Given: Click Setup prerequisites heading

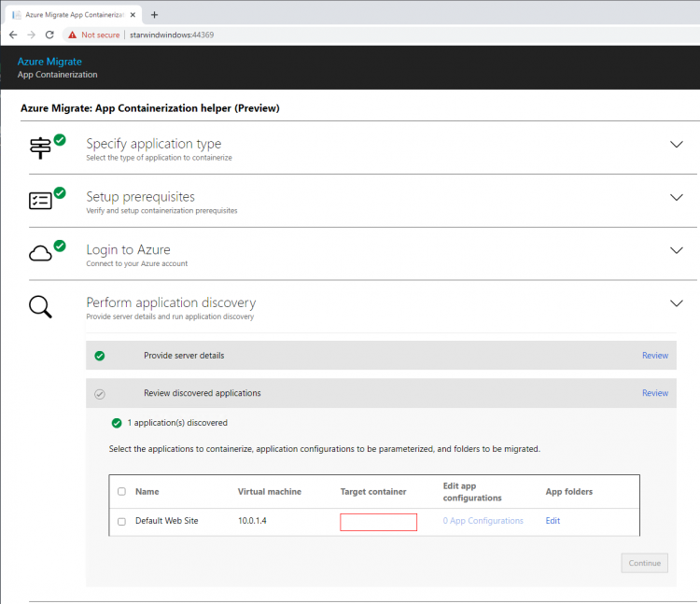Looking at the screenshot, I should [x=140, y=197].
